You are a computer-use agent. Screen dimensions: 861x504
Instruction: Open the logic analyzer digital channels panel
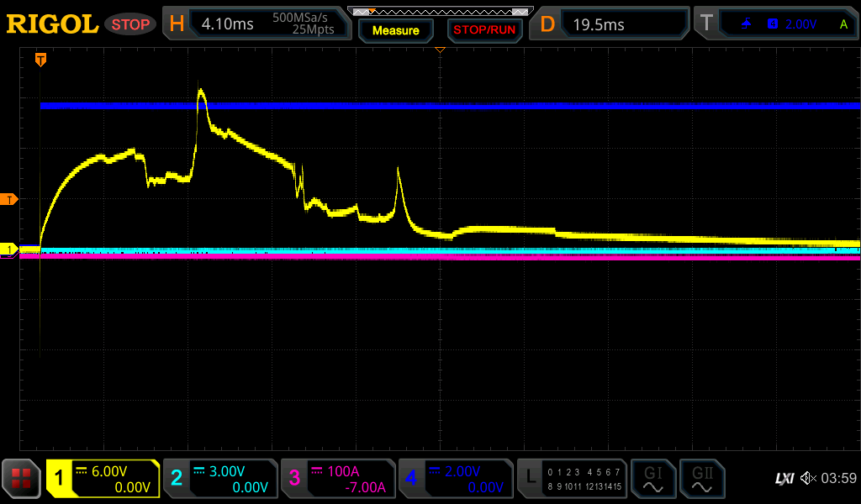coord(572,479)
